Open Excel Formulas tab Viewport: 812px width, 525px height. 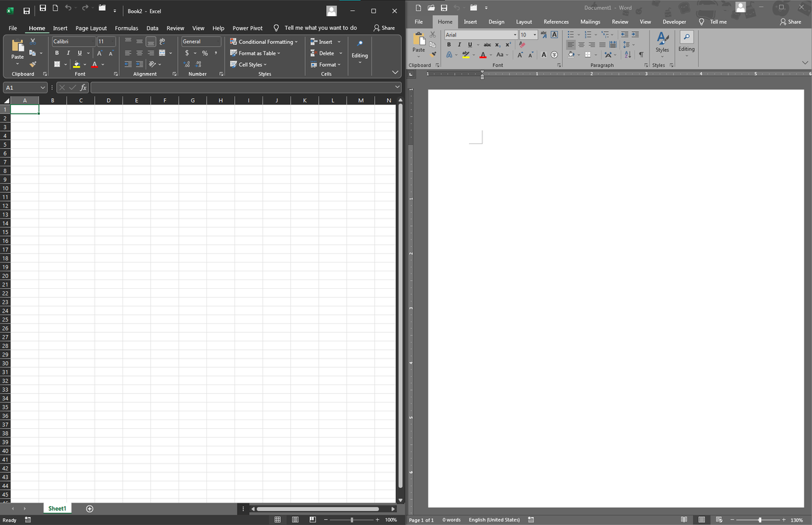click(x=127, y=28)
